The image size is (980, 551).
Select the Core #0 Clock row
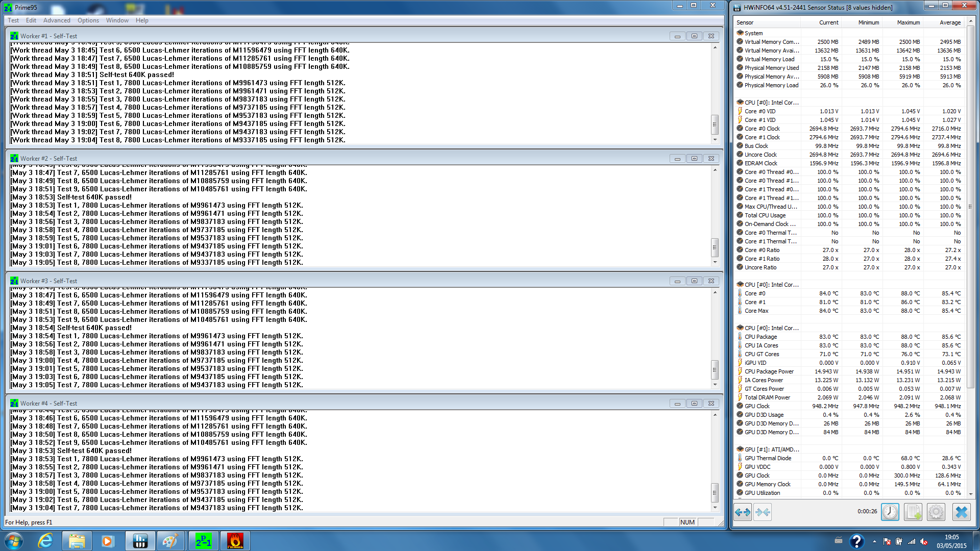tap(849, 129)
